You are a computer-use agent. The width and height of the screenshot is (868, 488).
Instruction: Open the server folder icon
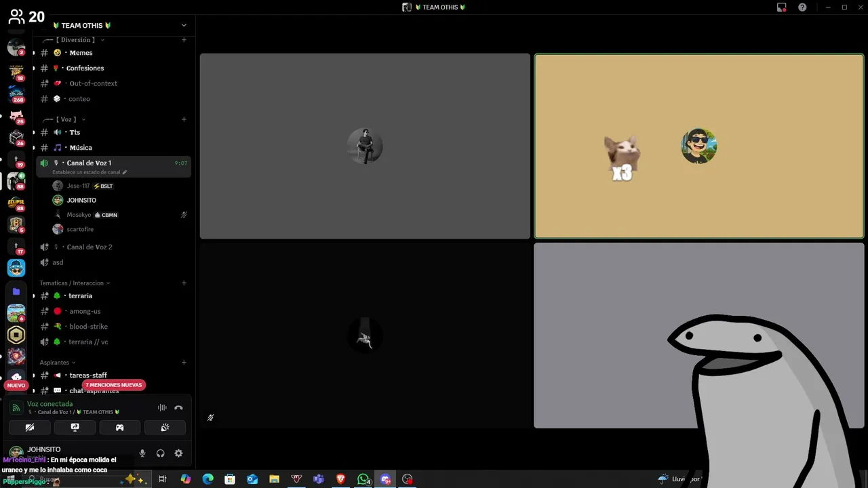16,291
